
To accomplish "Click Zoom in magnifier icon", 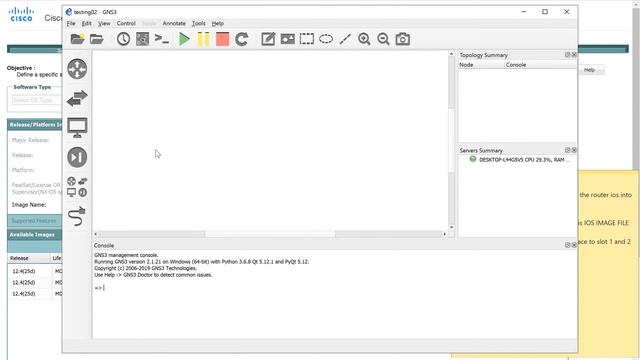I will (364, 39).
